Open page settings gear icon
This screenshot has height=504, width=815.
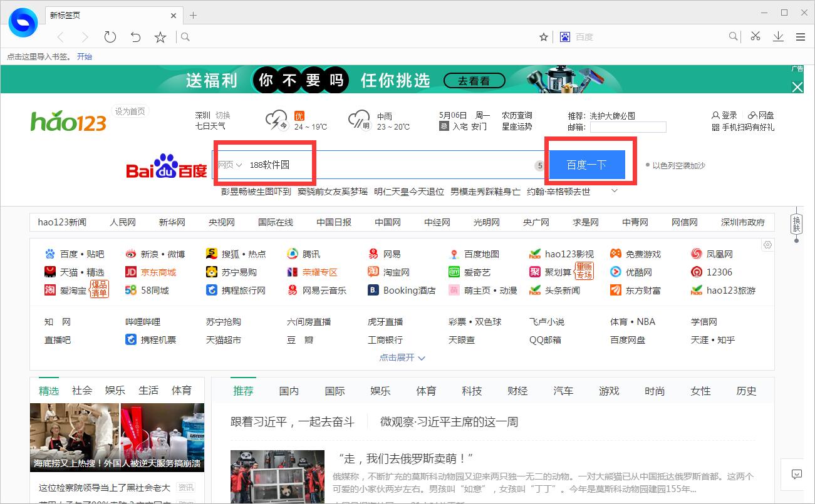[x=767, y=245]
